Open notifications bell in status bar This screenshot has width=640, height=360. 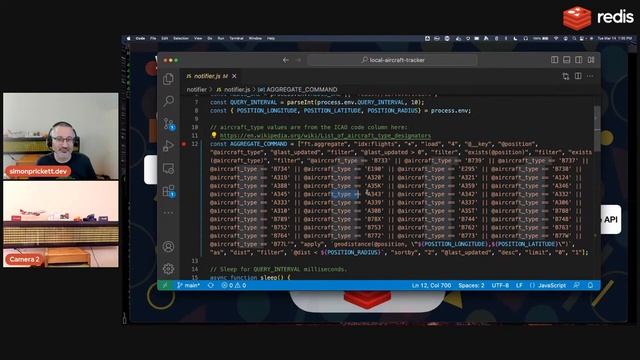coord(590,285)
